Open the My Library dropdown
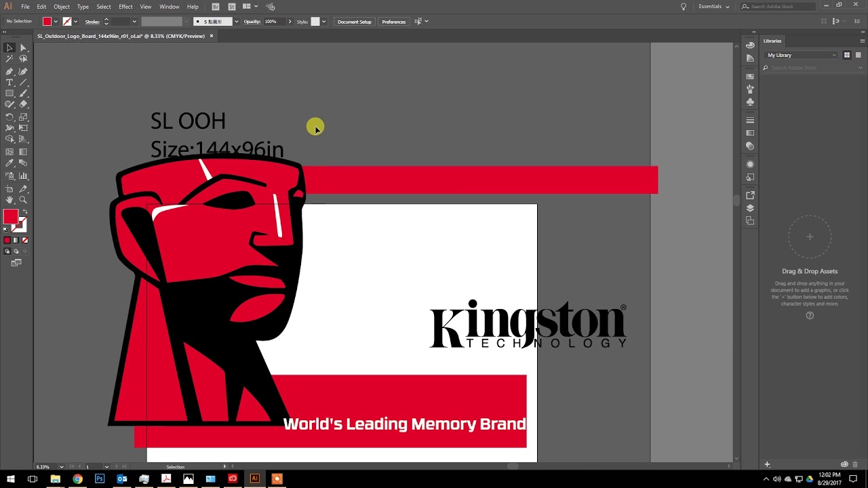 tap(801, 55)
